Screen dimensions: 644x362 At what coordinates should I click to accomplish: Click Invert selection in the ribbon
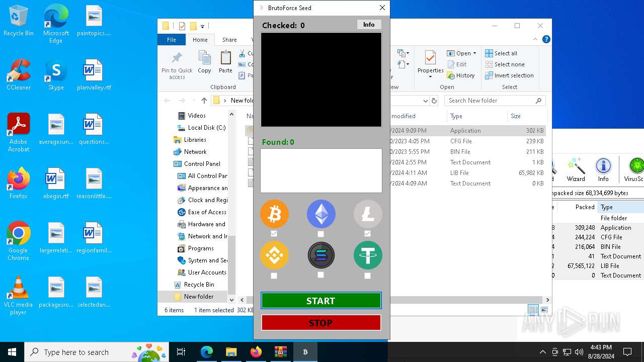509,75
